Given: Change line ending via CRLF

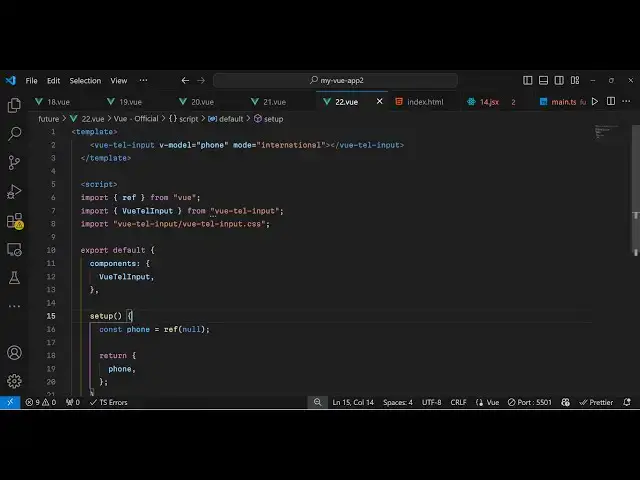Looking at the screenshot, I should (458, 402).
